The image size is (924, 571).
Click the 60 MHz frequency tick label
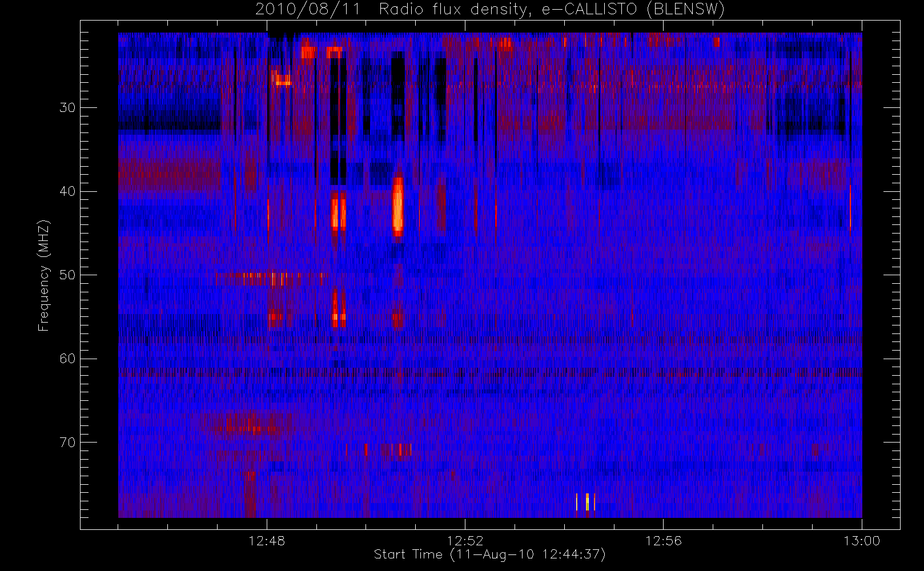[67, 359]
